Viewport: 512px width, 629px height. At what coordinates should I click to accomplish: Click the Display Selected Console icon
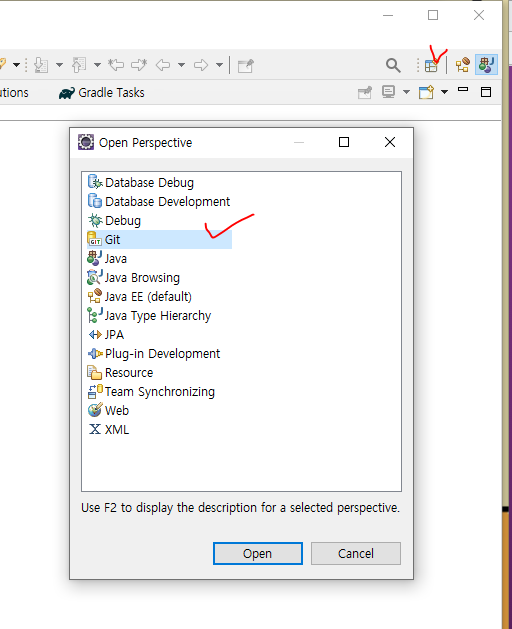[388, 92]
